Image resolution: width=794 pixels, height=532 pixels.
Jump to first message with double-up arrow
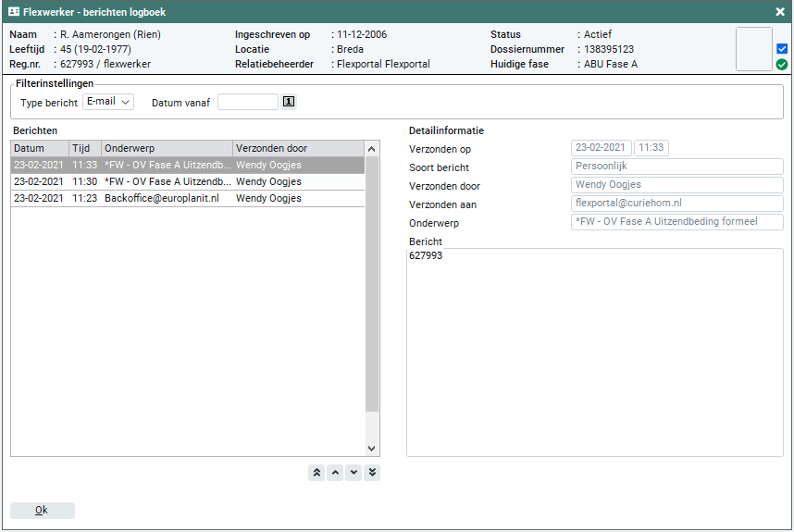pyautogui.click(x=316, y=473)
